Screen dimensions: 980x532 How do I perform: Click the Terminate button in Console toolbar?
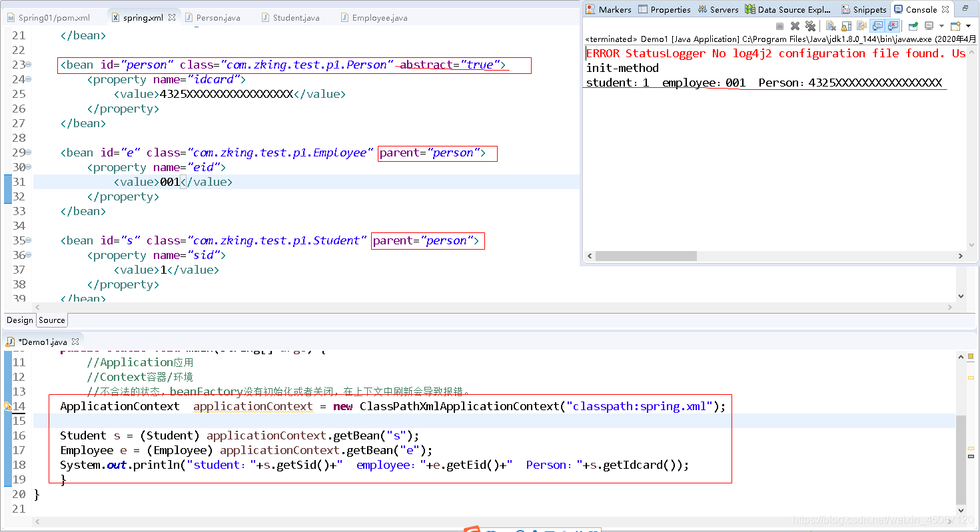coord(779,26)
